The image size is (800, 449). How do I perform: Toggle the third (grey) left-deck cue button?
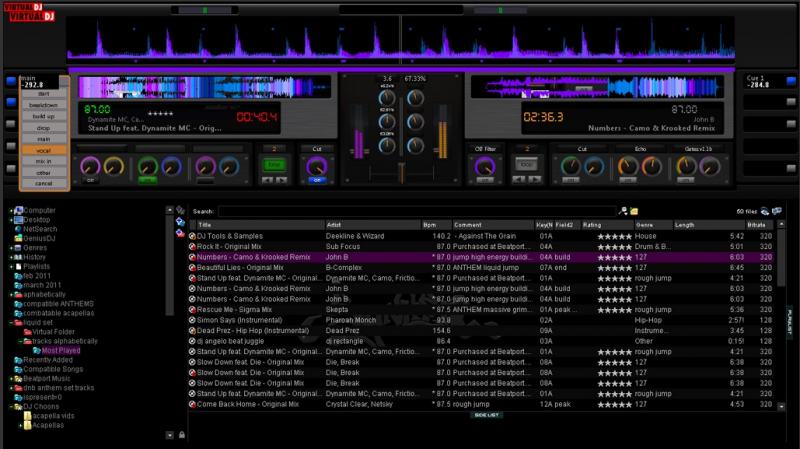[11, 124]
